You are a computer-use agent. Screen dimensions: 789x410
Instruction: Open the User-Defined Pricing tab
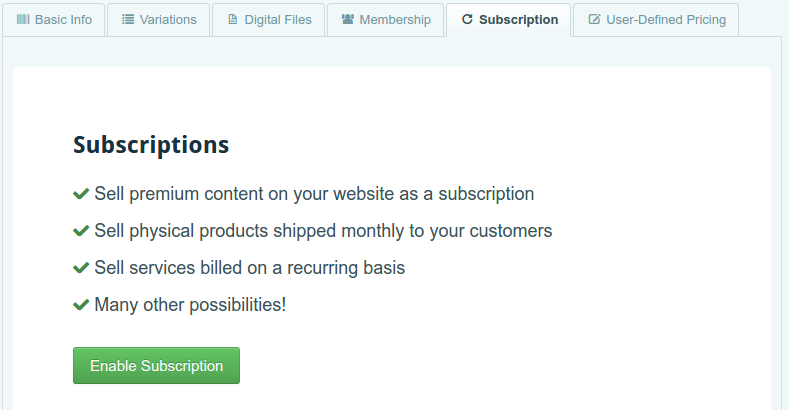pos(656,20)
